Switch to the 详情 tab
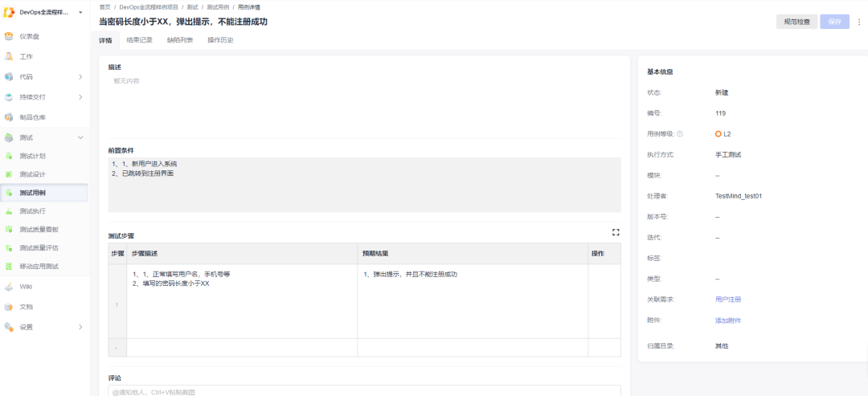The height and width of the screenshot is (396, 868). tap(105, 40)
